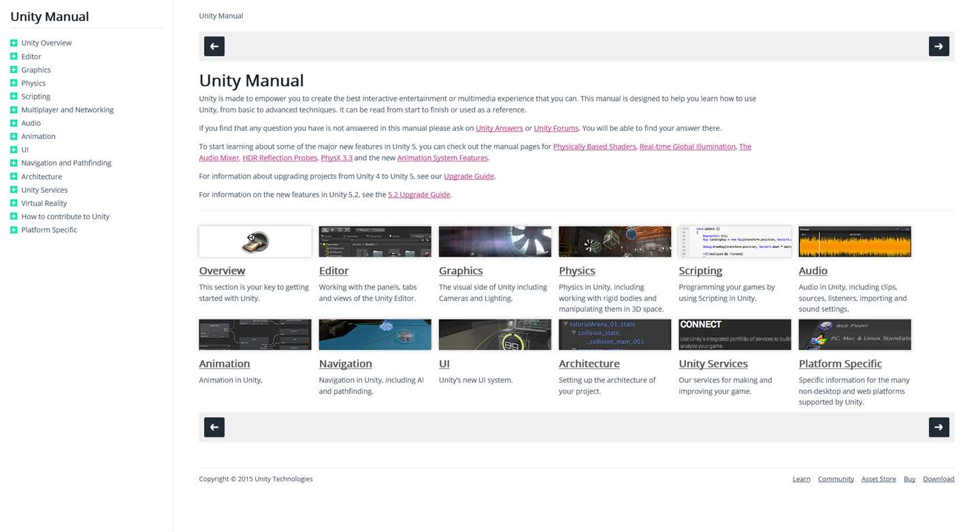Click the Community footer link
Screen dimensions: 980x532
pos(836,479)
